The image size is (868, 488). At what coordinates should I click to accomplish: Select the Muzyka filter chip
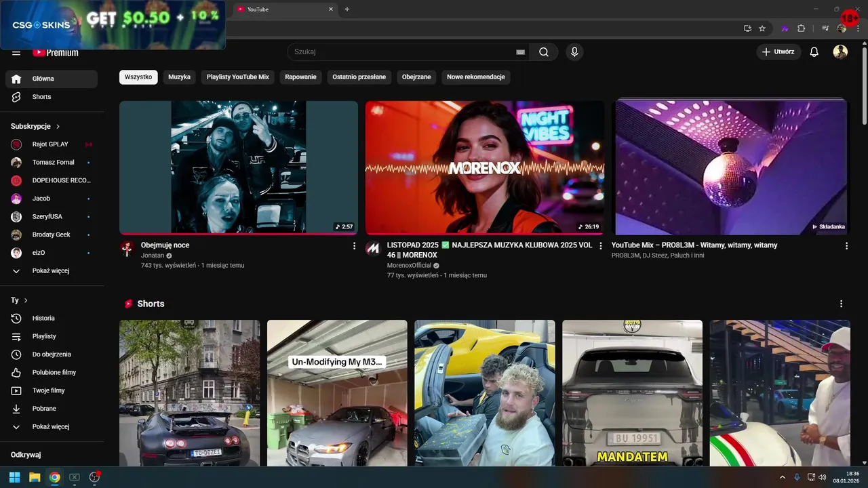tap(180, 77)
